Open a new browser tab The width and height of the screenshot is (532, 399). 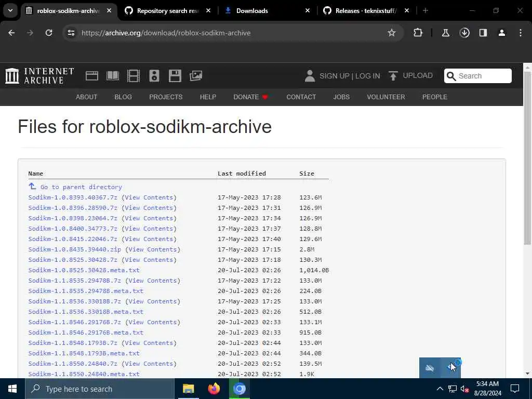tap(425, 10)
